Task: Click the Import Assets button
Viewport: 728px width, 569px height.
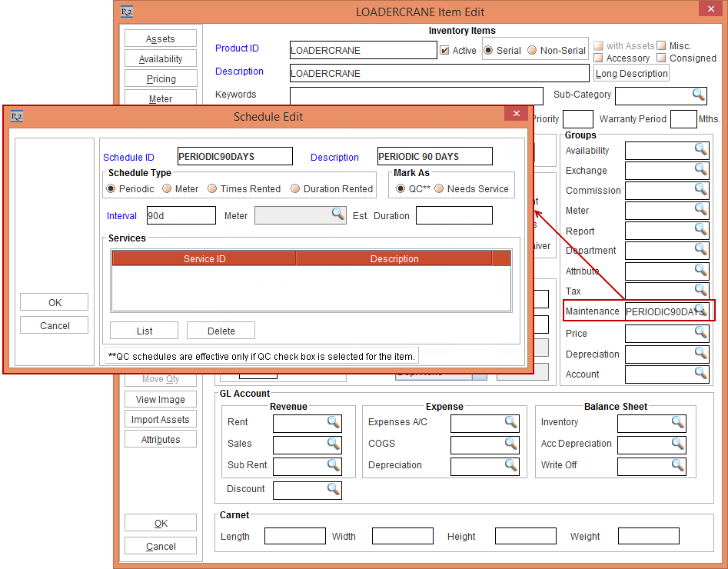Action: [x=161, y=420]
